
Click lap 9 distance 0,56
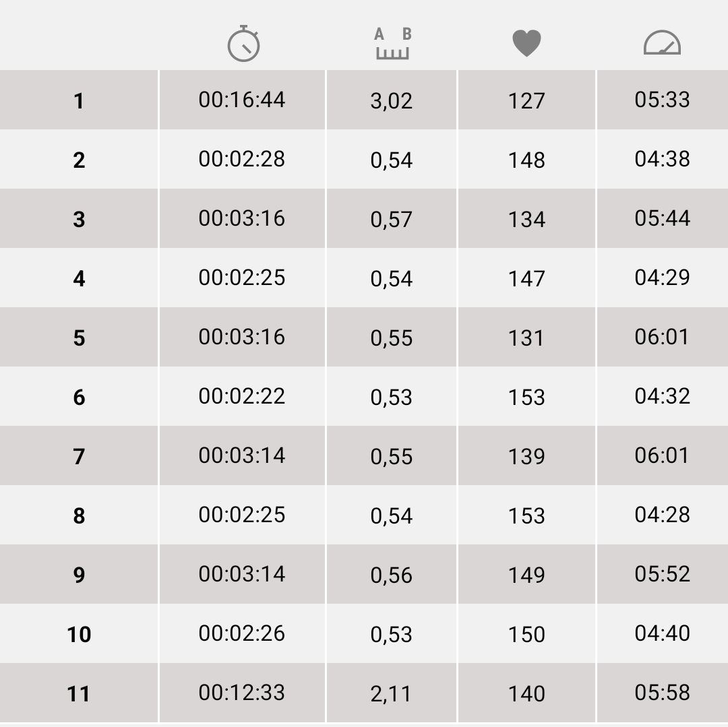click(x=392, y=575)
